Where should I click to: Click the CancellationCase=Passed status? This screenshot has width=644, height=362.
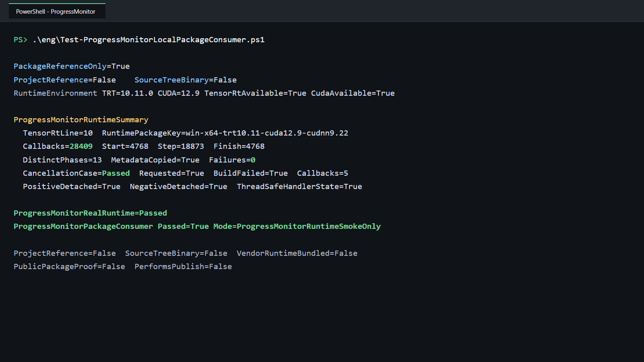tap(76, 173)
